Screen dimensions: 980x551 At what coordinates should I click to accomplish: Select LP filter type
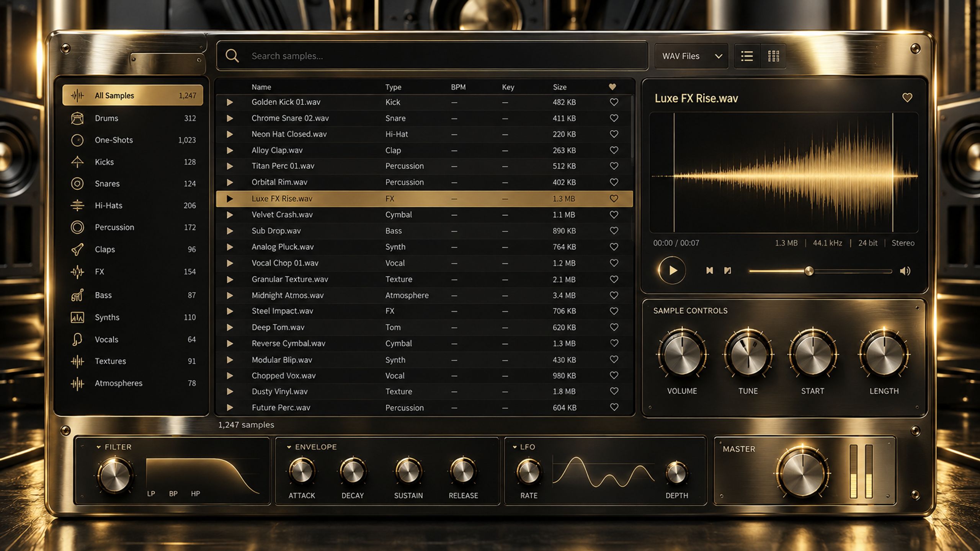pyautogui.click(x=151, y=494)
